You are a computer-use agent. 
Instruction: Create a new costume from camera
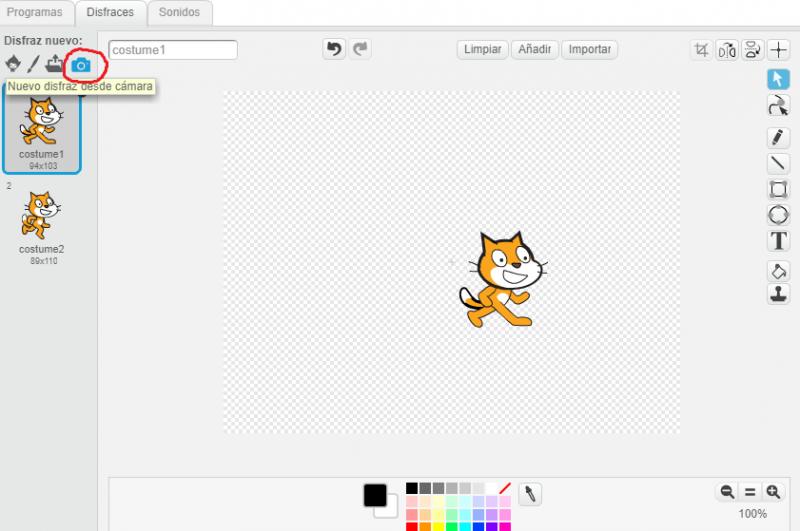point(81,65)
